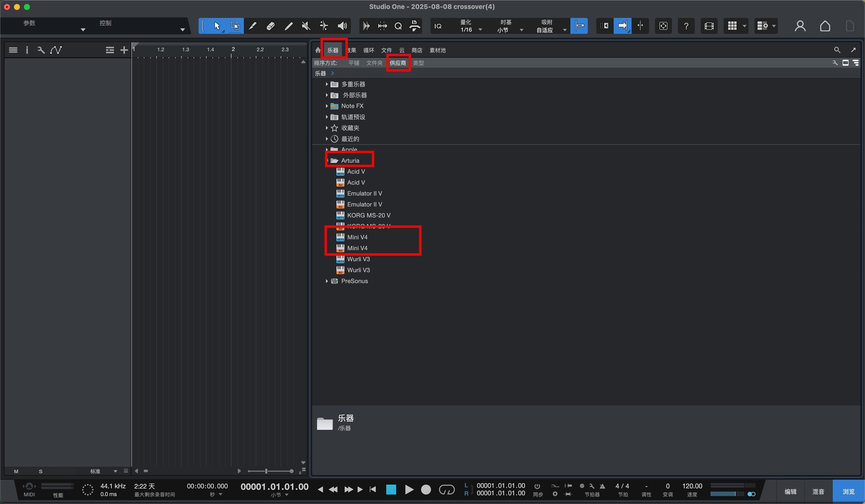865x504 pixels.
Task: Switch to the 乐器 instruments tab
Action: (333, 50)
